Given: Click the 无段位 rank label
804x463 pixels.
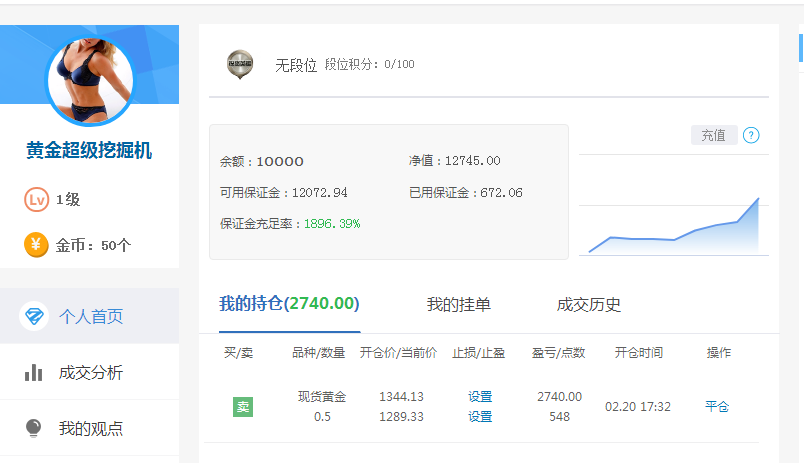Looking at the screenshot, I should pos(296,65).
